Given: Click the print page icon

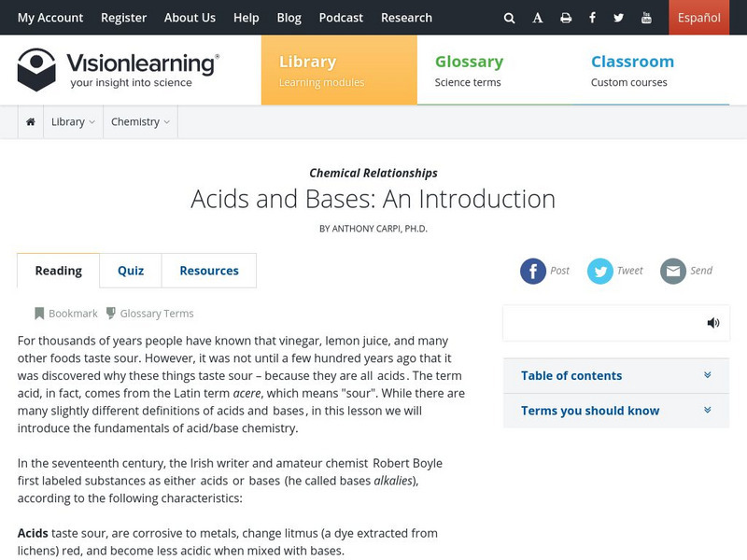Looking at the screenshot, I should pyautogui.click(x=566, y=18).
